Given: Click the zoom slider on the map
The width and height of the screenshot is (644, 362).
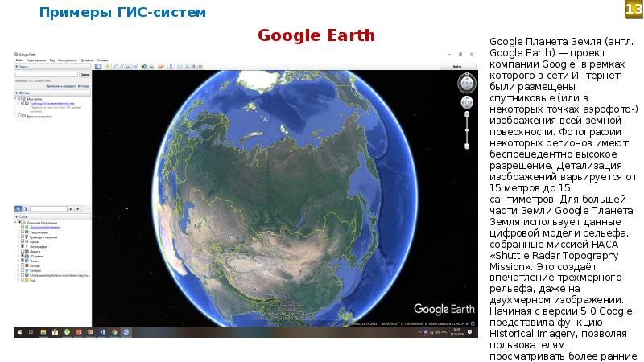Looking at the screenshot, I should pyautogui.click(x=467, y=129).
